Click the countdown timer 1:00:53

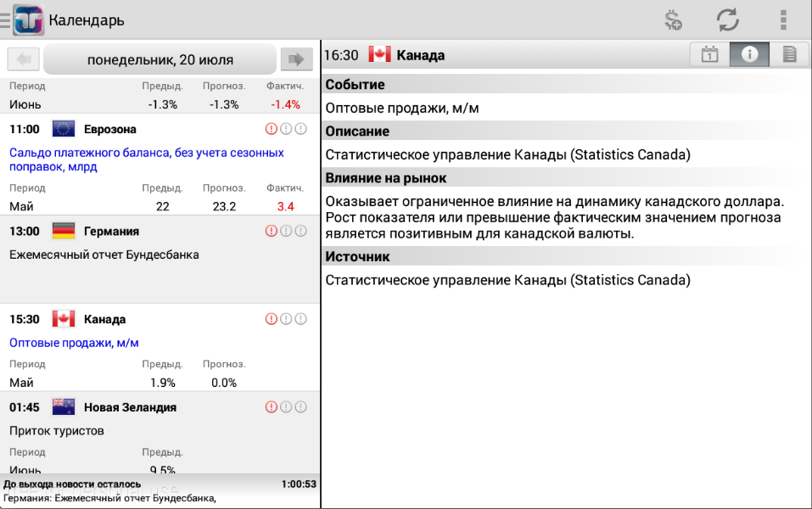click(x=299, y=484)
